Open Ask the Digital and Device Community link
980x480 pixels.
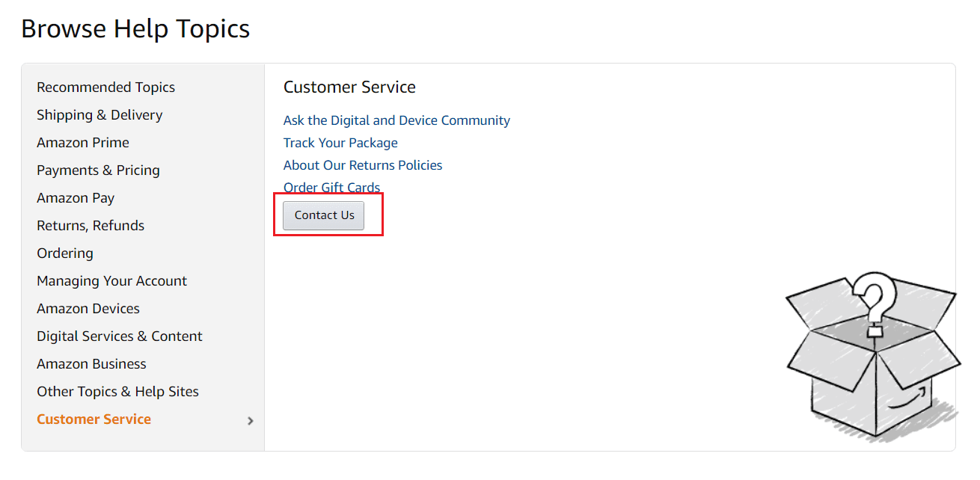pyautogui.click(x=396, y=120)
